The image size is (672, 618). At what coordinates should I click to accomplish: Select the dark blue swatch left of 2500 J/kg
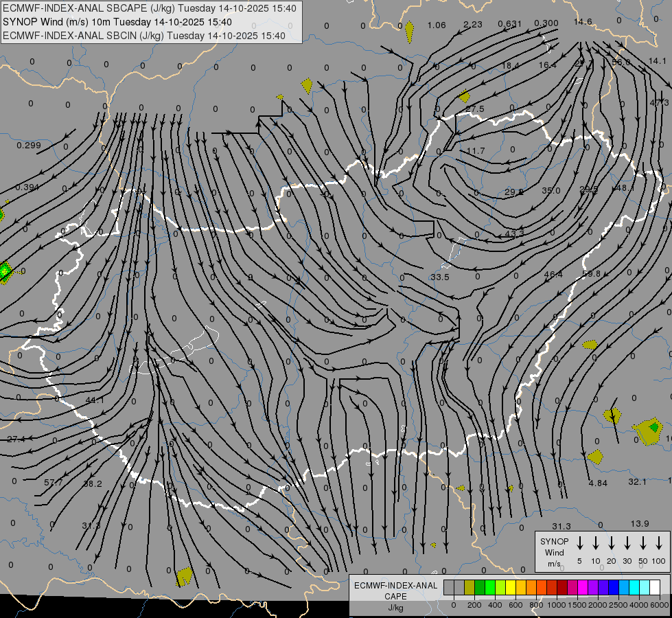point(613,587)
